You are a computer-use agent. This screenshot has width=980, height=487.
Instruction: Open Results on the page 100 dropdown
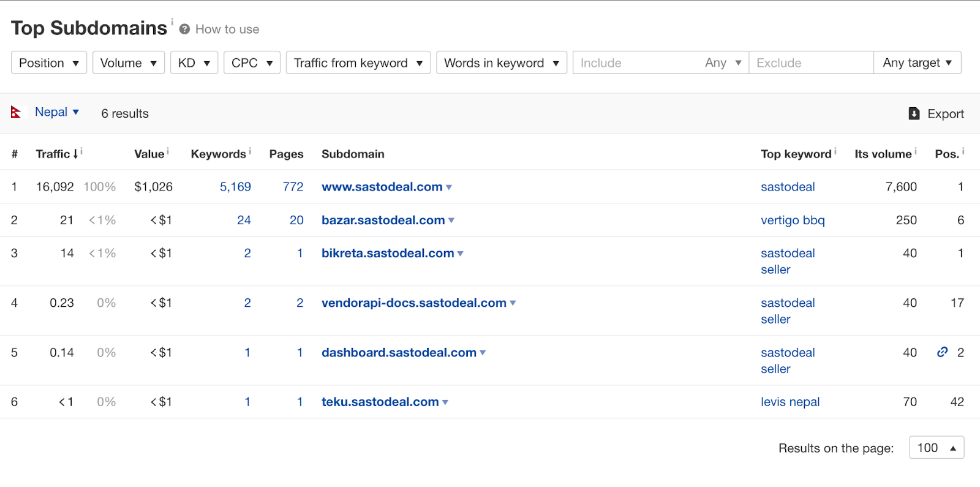(x=937, y=448)
